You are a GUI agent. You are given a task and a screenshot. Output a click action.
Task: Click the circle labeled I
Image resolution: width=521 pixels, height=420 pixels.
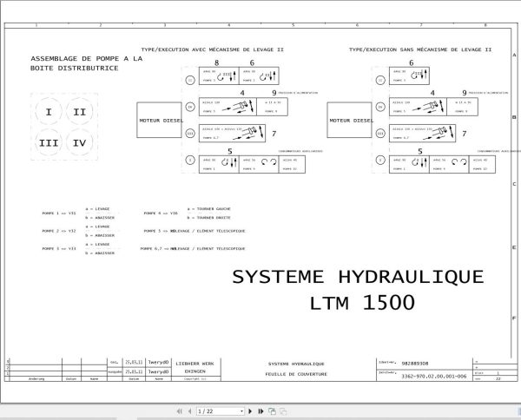(49, 112)
